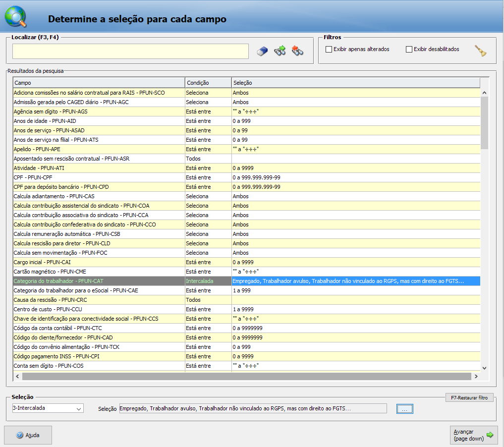This screenshot has height=447, width=504.
Task: Select the Centro de custo - PFUN-CCU row
Action: [x=98, y=309]
